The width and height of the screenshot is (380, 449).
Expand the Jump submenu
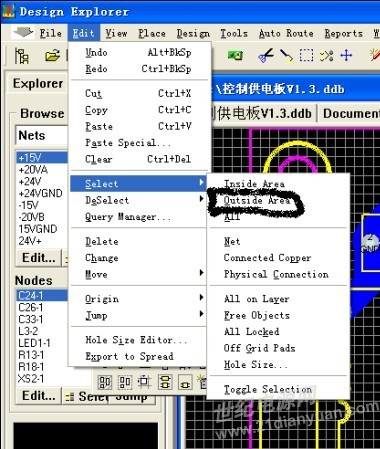138,315
